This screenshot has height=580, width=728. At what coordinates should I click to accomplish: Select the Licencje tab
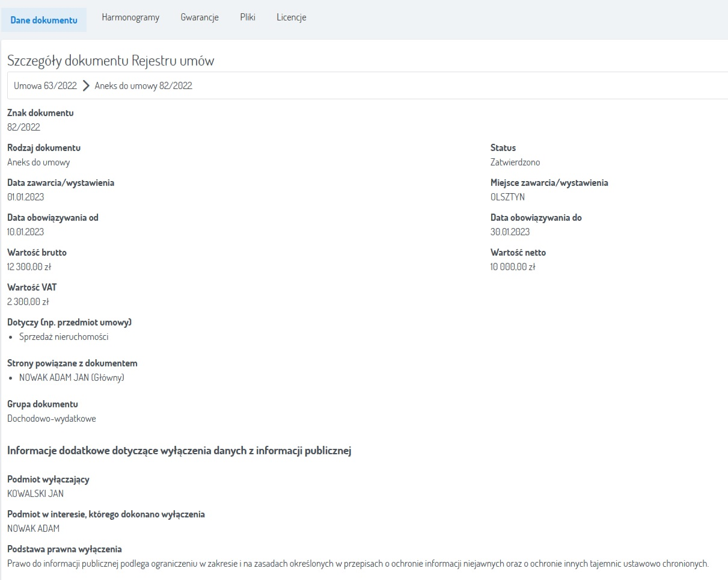tap(292, 17)
